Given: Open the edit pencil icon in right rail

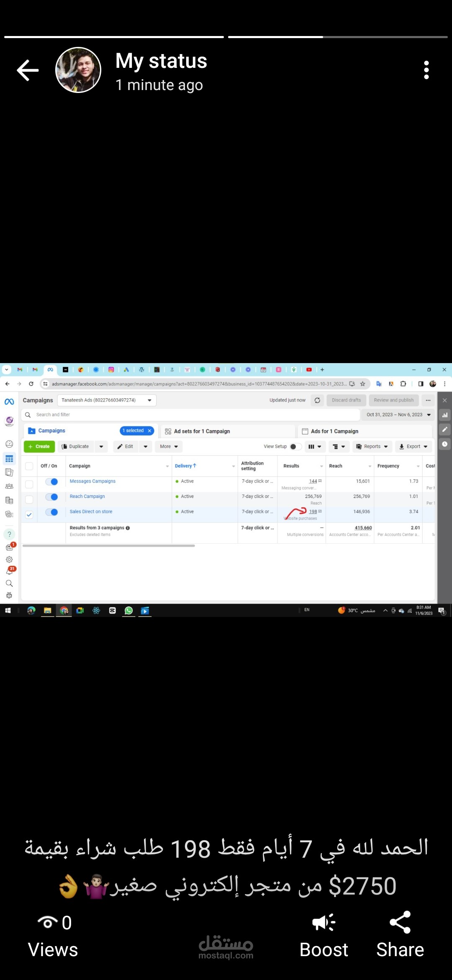Looking at the screenshot, I should (445, 429).
